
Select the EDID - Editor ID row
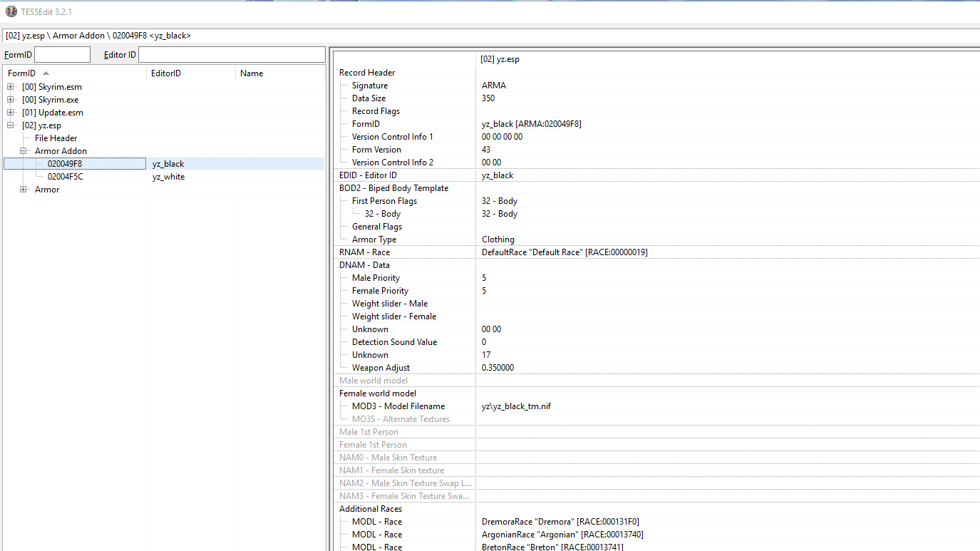656,175
